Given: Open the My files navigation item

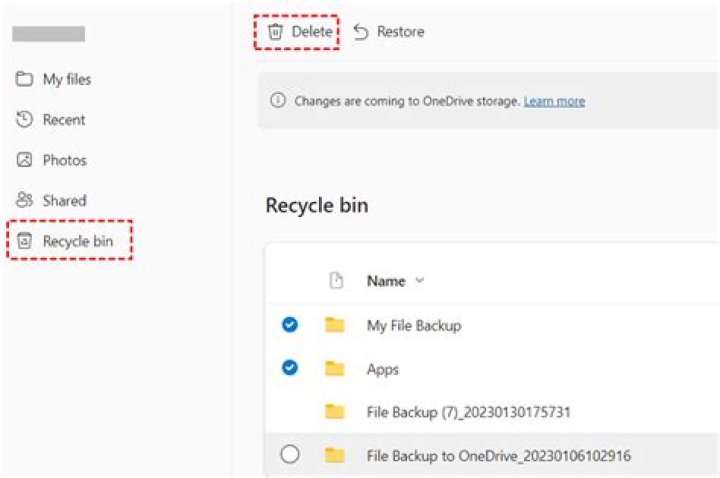Looking at the screenshot, I should pos(67,80).
